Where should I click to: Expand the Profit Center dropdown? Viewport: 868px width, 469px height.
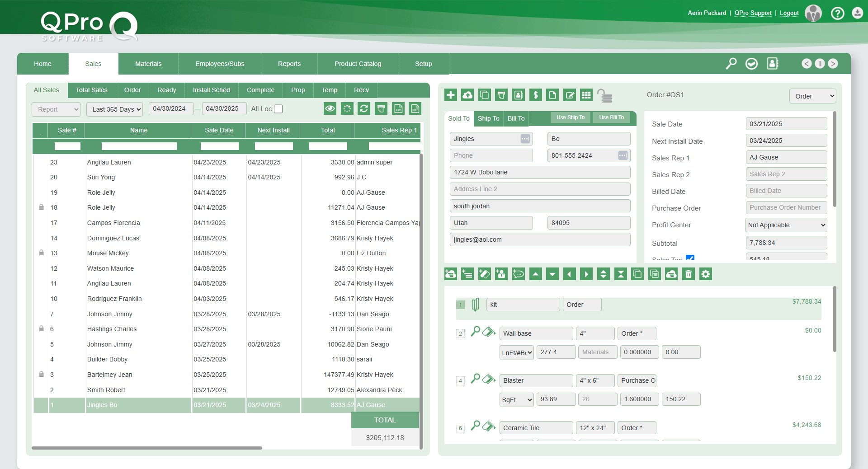click(x=786, y=225)
